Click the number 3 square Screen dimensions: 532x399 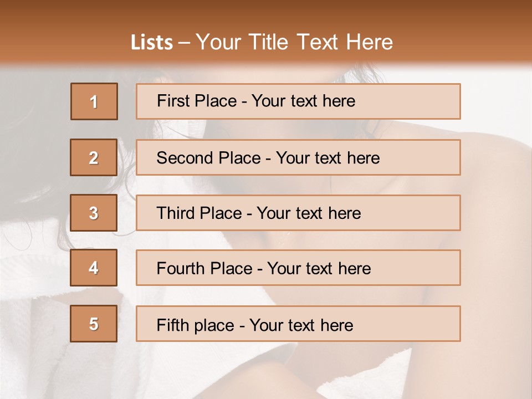click(x=94, y=213)
